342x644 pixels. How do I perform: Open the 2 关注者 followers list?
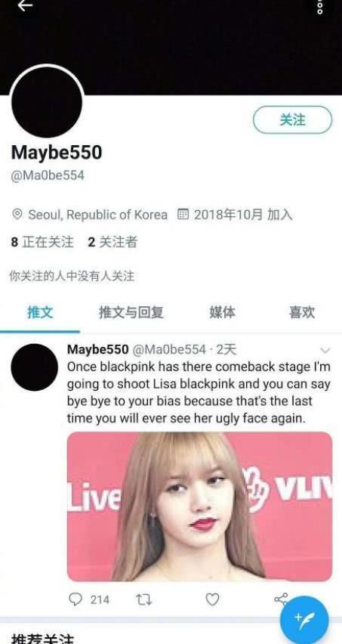(112, 243)
